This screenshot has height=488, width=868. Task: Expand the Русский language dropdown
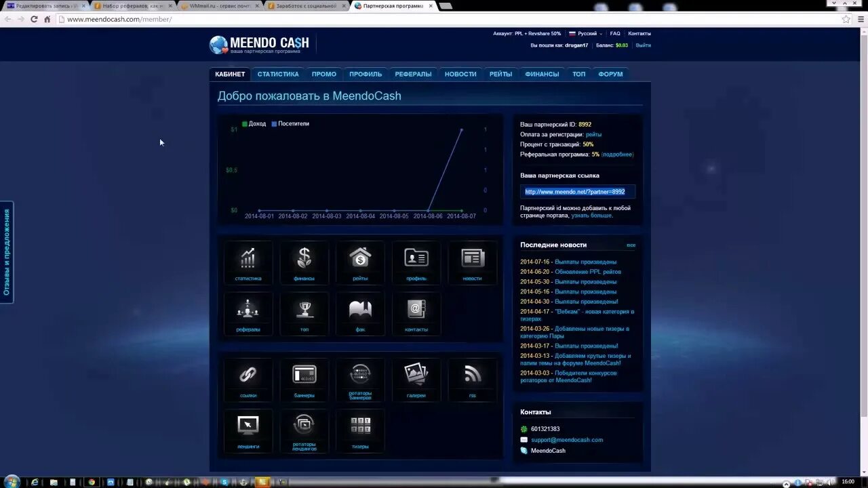point(587,33)
